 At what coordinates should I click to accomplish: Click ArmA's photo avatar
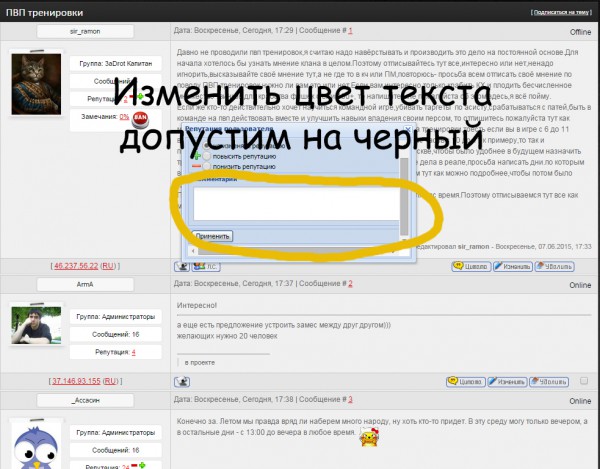tap(36, 325)
